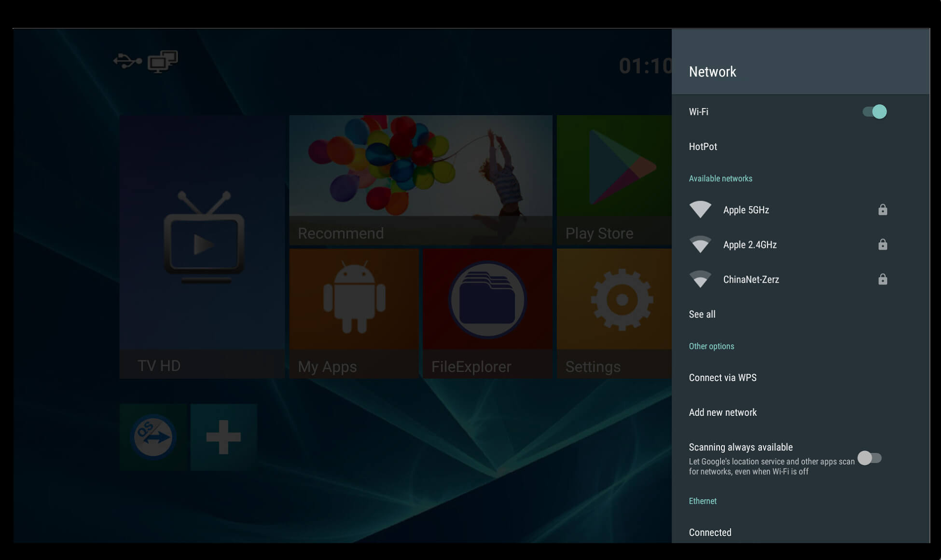Screen dimensions: 941x560
Task: Click the Ethernet network status icon
Action: click(163, 61)
